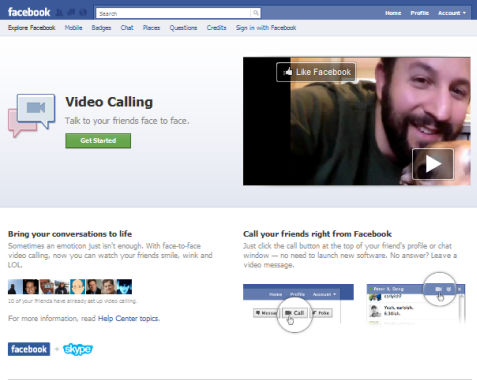The width and height of the screenshot is (477, 380).
Task: Open friend requests icon in header
Action: pos(59,13)
